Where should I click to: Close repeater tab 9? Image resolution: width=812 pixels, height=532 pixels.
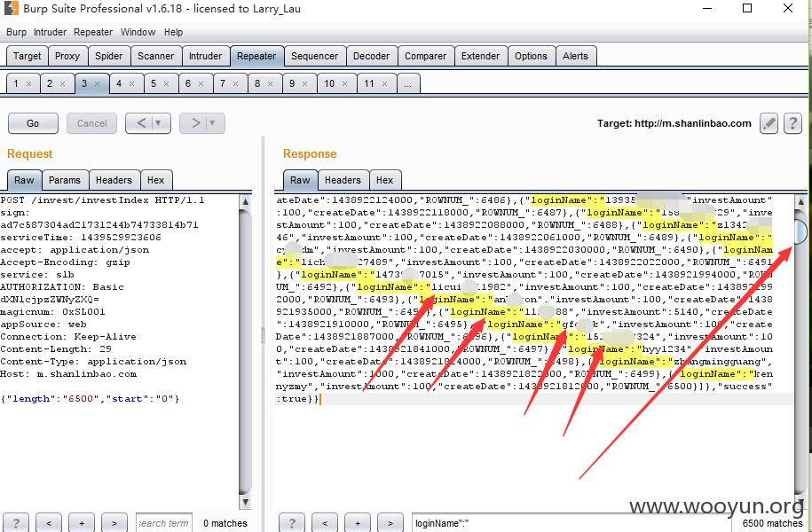[x=305, y=84]
